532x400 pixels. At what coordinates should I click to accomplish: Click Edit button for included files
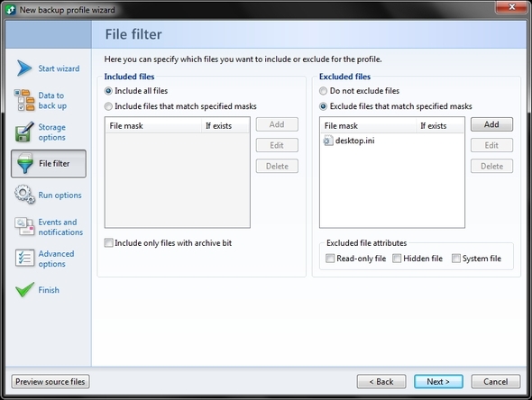pos(277,145)
